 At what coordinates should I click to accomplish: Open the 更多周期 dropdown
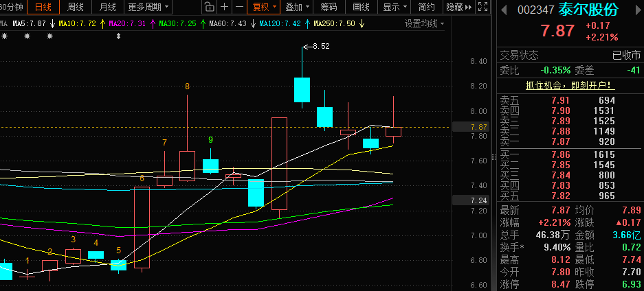(148, 7)
